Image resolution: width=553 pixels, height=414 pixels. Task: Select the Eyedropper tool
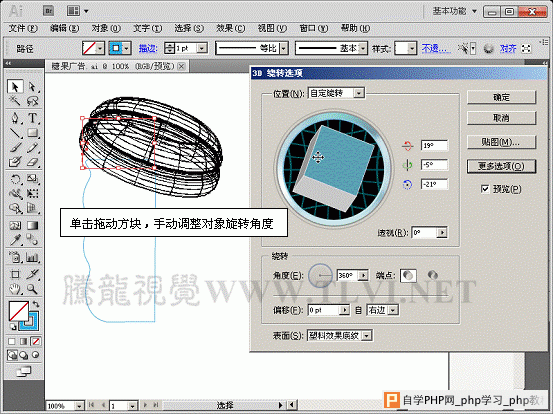tap(15, 240)
